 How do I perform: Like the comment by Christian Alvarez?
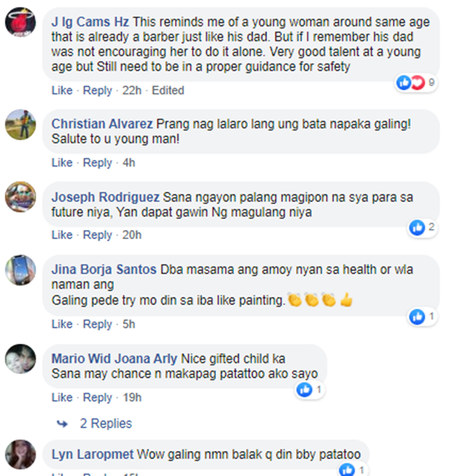pos(62,163)
